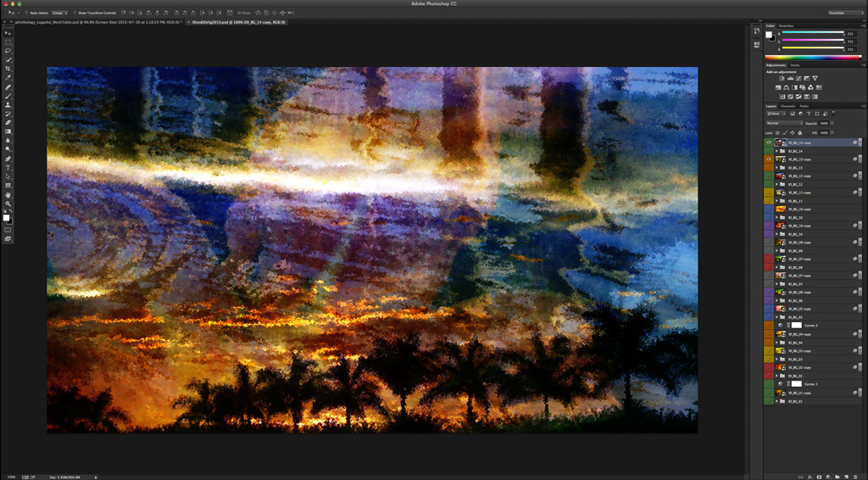This screenshot has height=480, width=868.
Task: Select the Move tool
Action: click(x=8, y=33)
